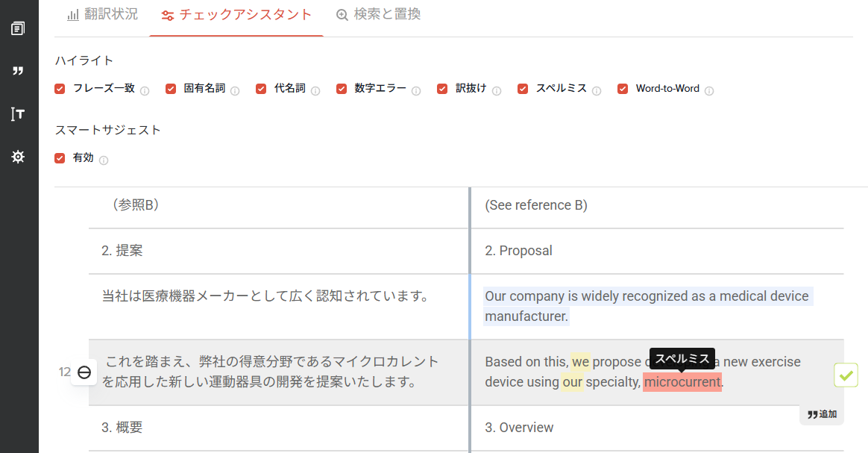Disable the スペルミス highlight checkbox
The image size is (868, 453).
click(523, 89)
